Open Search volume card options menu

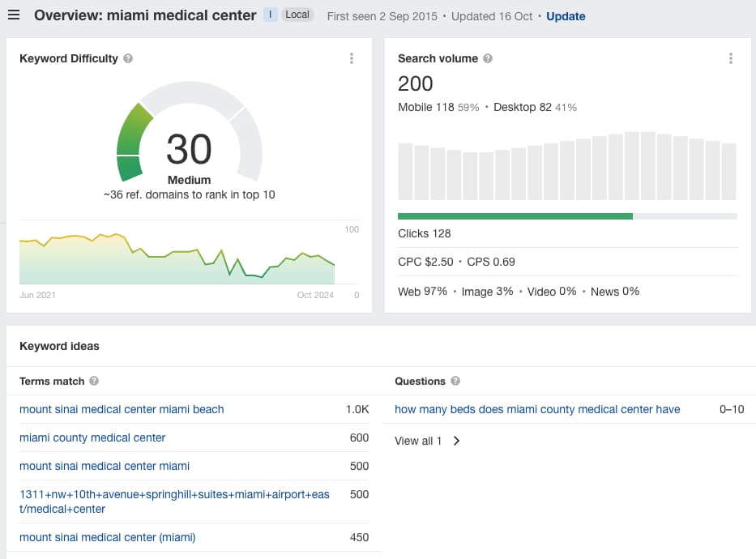(x=730, y=58)
